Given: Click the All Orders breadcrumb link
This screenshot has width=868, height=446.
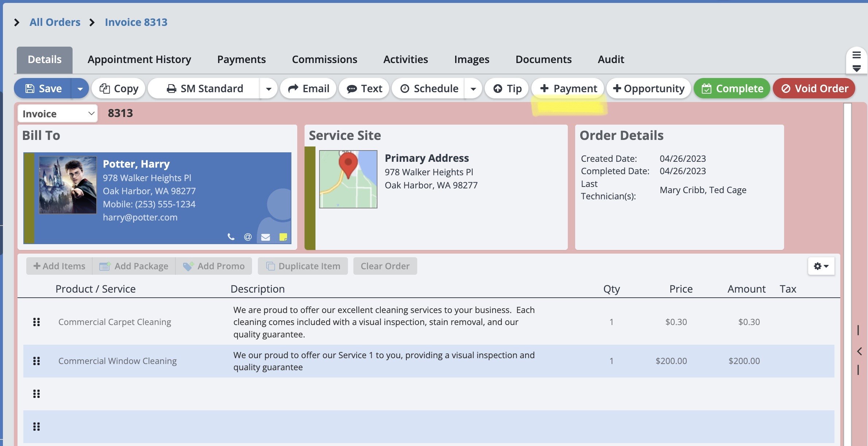Looking at the screenshot, I should 55,22.
